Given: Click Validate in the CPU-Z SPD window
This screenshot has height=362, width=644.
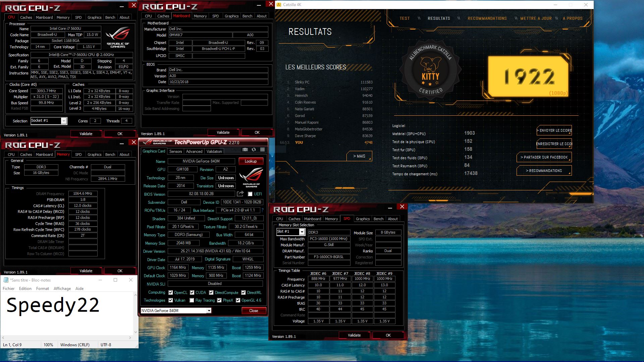Looking at the screenshot, I should pos(354,335).
